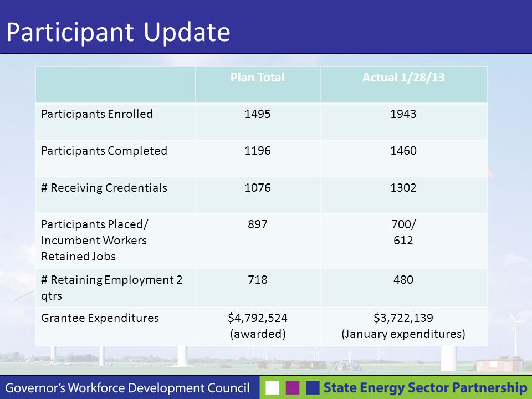Click 'Governor's Workforce Development Council' footer text
532x399 pixels.
127,388
